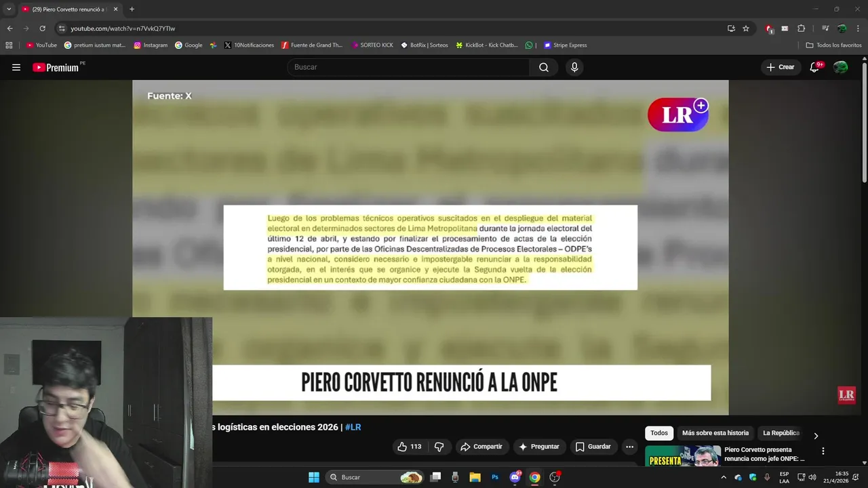This screenshot has width=868, height=488.
Task: Open a new browser tab
Action: tap(132, 9)
